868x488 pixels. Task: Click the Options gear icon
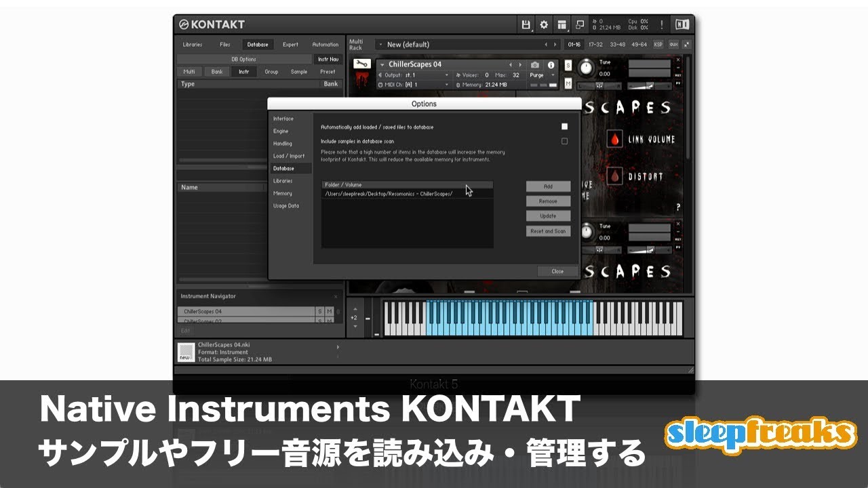tap(543, 24)
